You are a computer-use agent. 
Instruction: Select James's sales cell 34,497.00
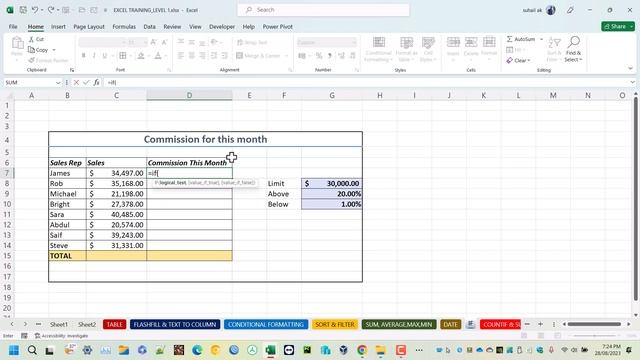tap(116, 173)
